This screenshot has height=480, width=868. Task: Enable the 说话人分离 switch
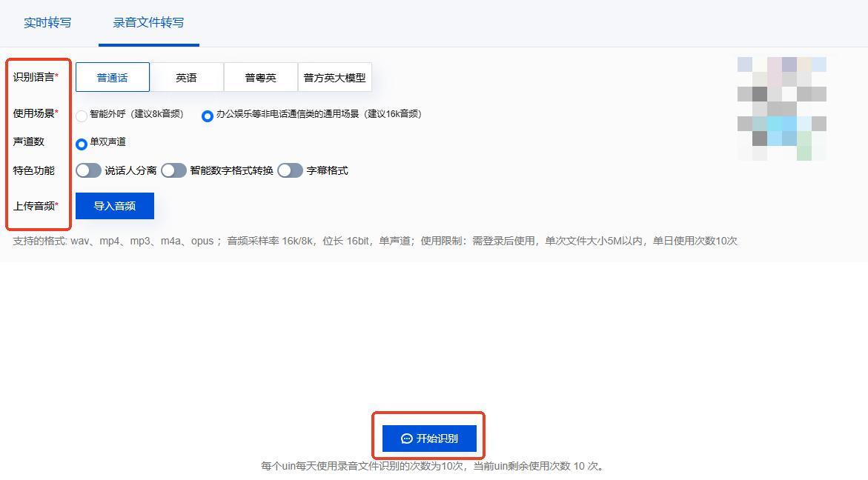coord(88,170)
